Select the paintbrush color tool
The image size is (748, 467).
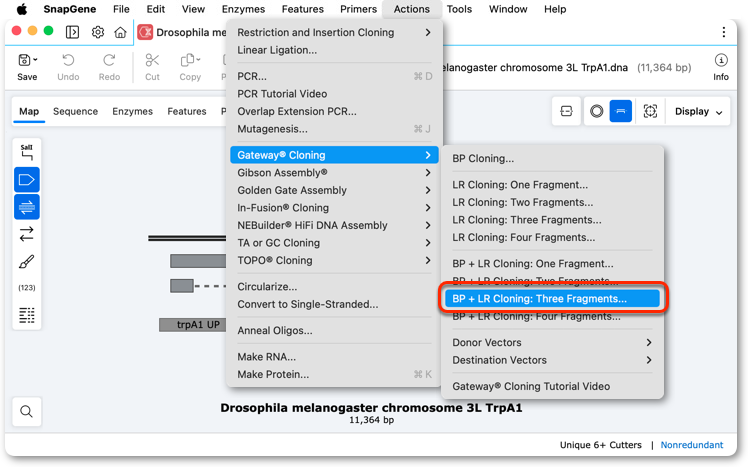click(x=27, y=261)
